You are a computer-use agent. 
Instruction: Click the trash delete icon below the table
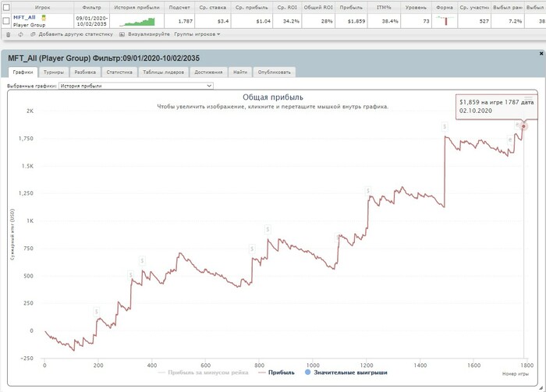9,34
